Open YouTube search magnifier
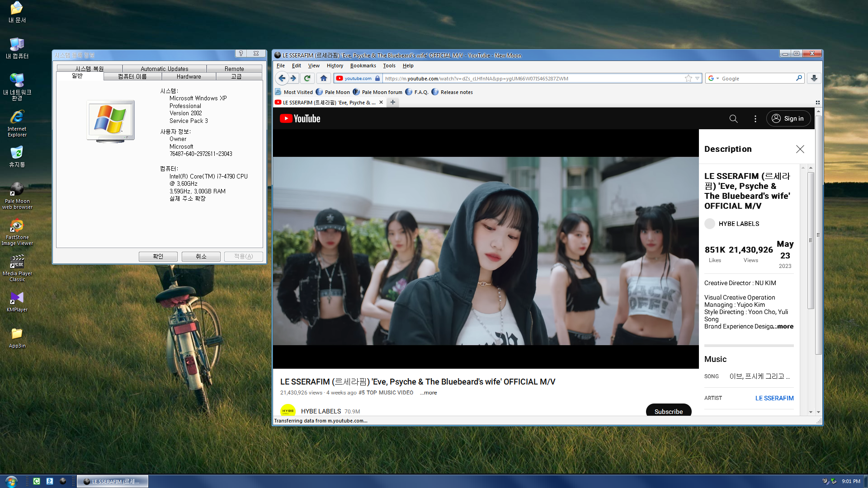The height and width of the screenshot is (488, 868). coord(733,118)
